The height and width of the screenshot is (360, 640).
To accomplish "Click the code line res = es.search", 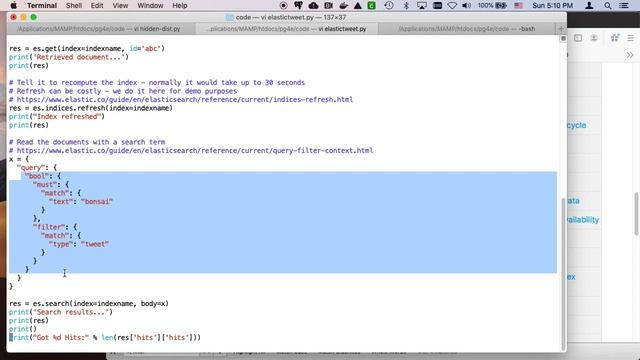I will point(89,303).
